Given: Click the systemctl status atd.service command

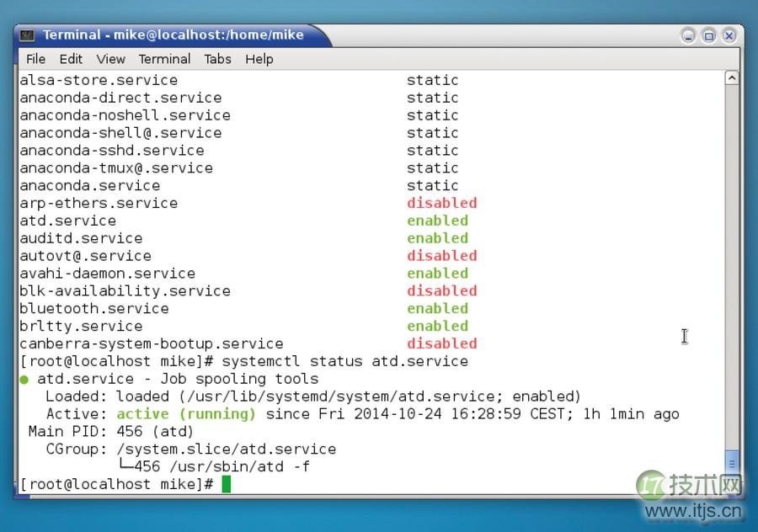Looking at the screenshot, I should [x=344, y=361].
